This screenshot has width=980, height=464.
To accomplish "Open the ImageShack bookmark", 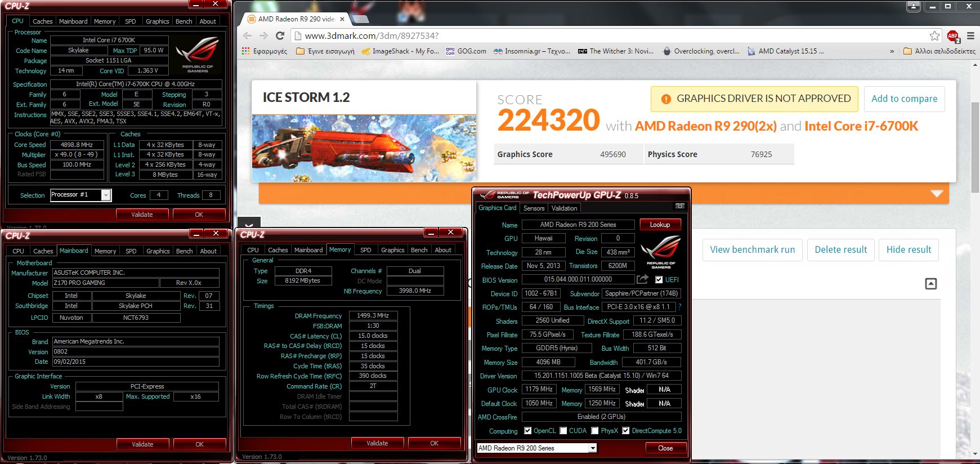I will [x=400, y=51].
